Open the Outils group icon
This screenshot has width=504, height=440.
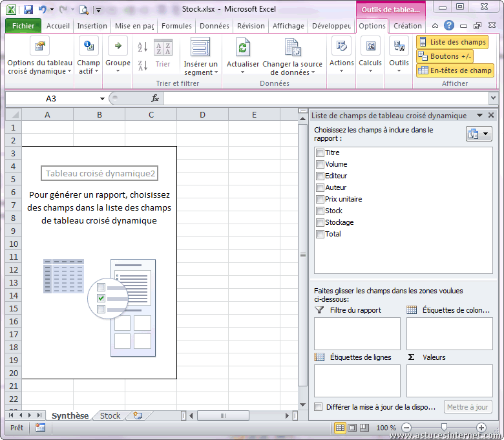(x=399, y=46)
